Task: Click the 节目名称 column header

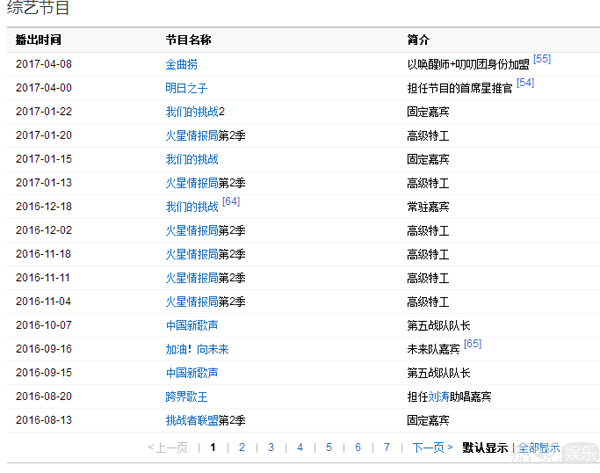Action: click(x=188, y=39)
